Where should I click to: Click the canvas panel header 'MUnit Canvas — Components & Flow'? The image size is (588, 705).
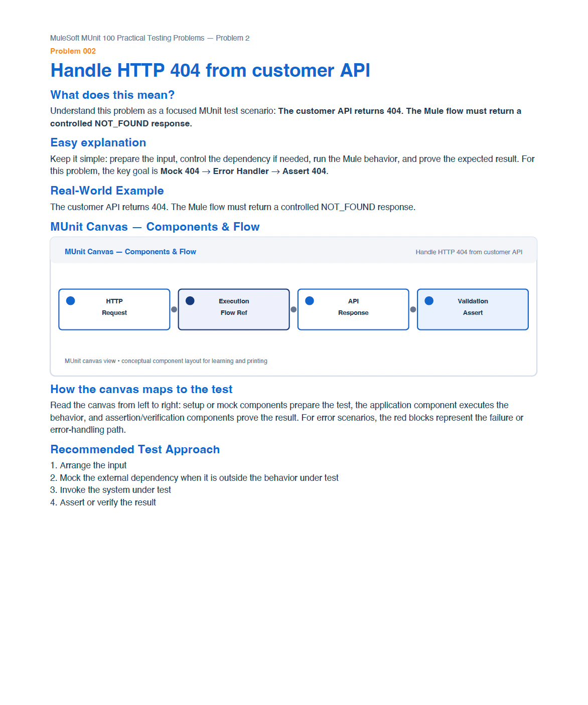[130, 252]
